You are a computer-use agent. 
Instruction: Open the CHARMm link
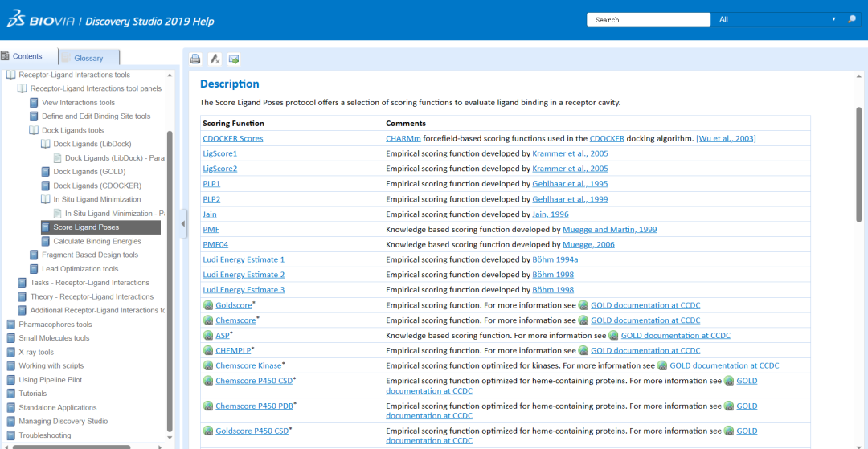pyautogui.click(x=403, y=139)
